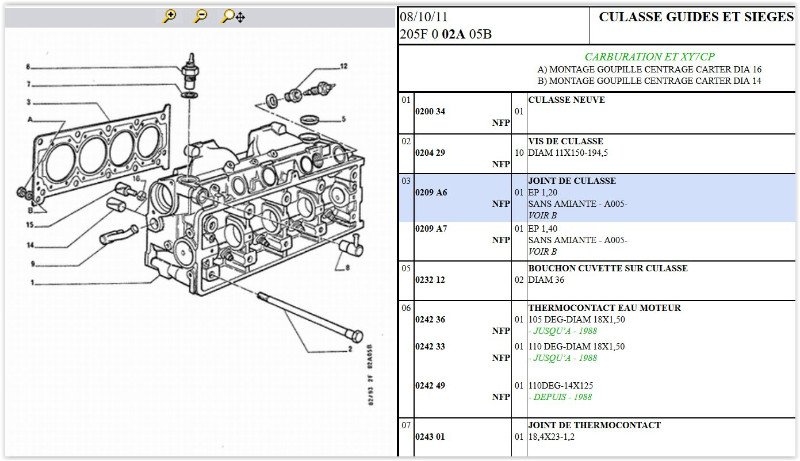
Task: Select the THERMOCONTACT EAU MOTEUR entry
Action: pos(604,308)
